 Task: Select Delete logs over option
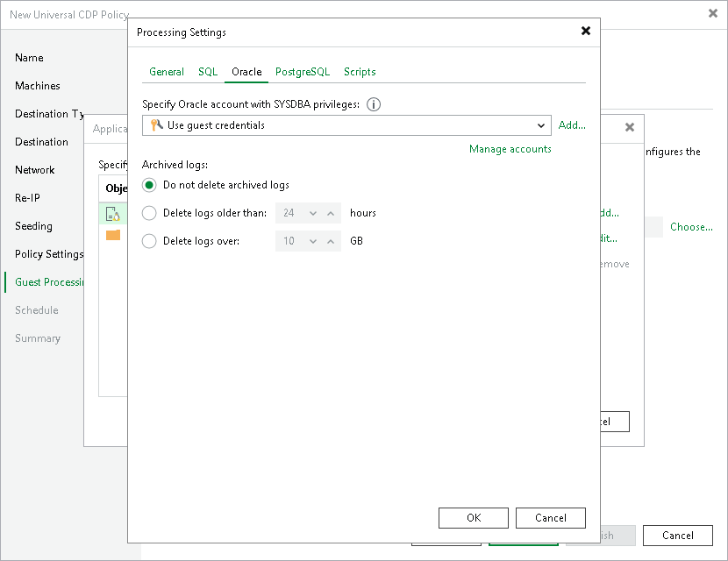(149, 241)
